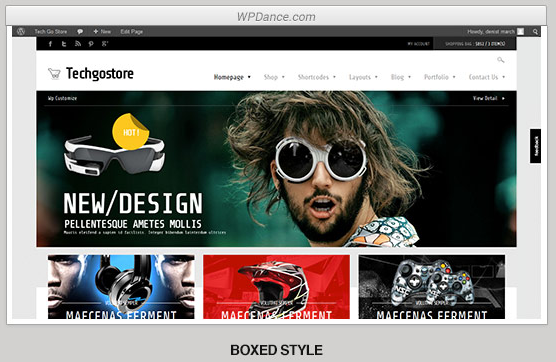
Task: Click the comments bubble icon in admin bar
Action: point(80,31)
